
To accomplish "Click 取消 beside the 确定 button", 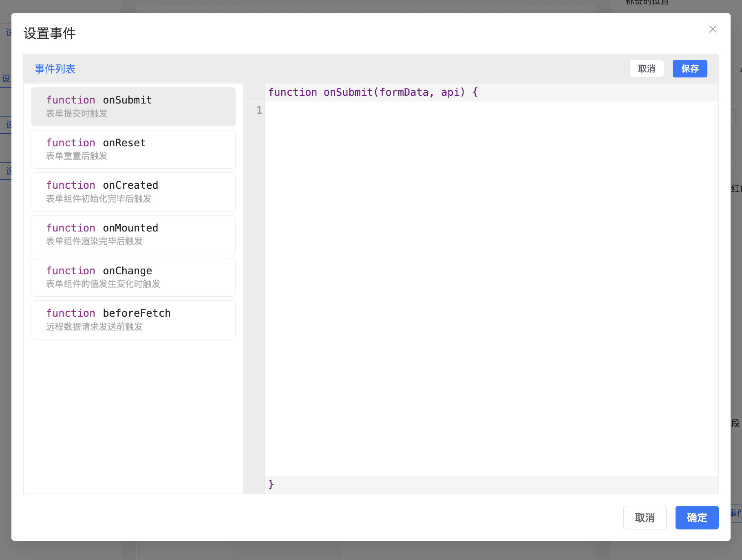I will (x=644, y=518).
